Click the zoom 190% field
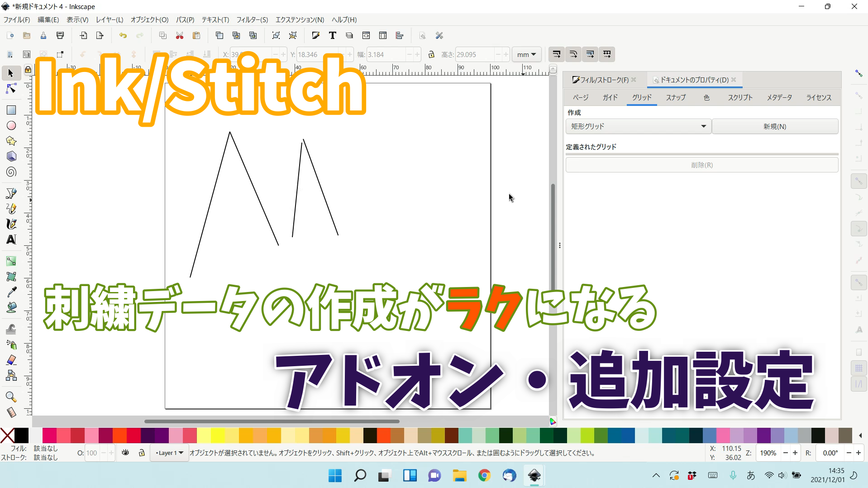Image resolution: width=868 pixels, height=488 pixels. 768,453
